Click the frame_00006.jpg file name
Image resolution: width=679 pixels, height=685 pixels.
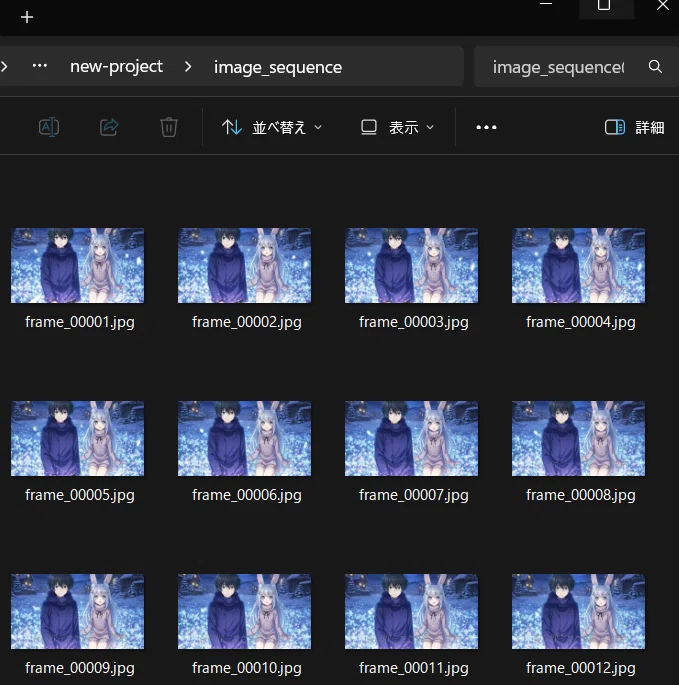tap(246, 495)
